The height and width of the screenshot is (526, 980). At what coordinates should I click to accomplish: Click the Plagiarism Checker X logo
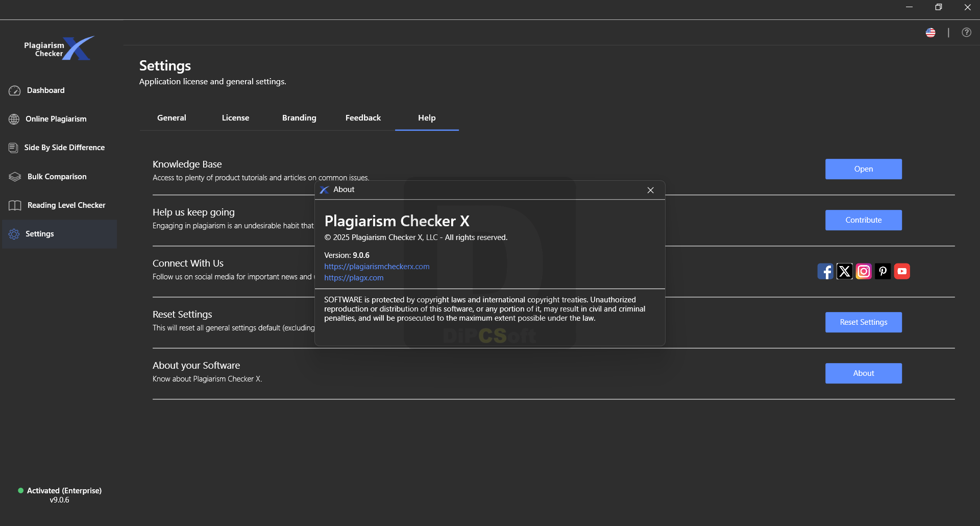coord(59,49)
